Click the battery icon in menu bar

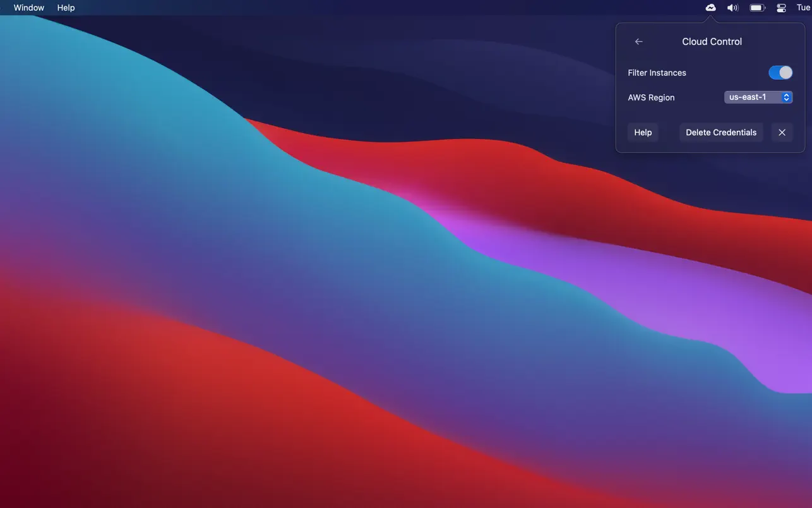point(757,8)
